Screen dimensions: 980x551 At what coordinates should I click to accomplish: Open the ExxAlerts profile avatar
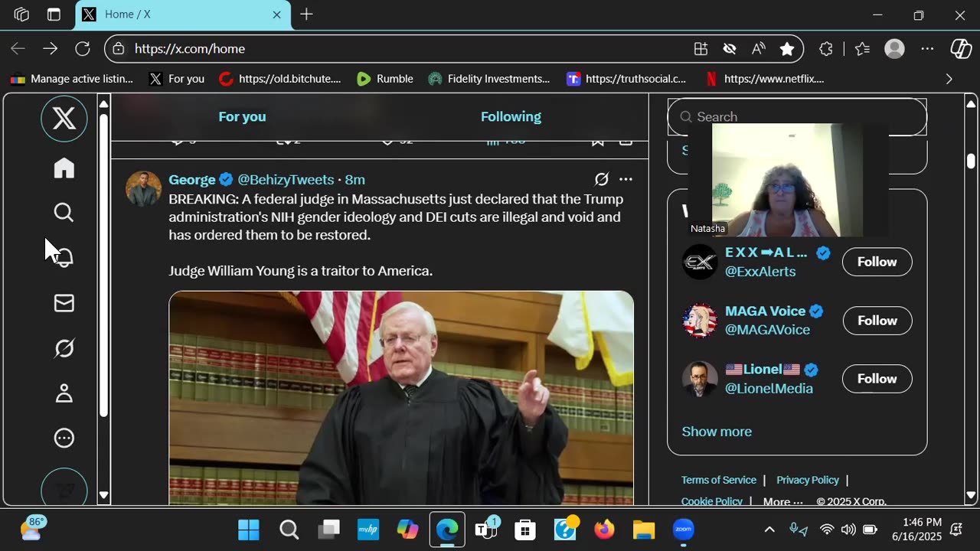(700, 262)
